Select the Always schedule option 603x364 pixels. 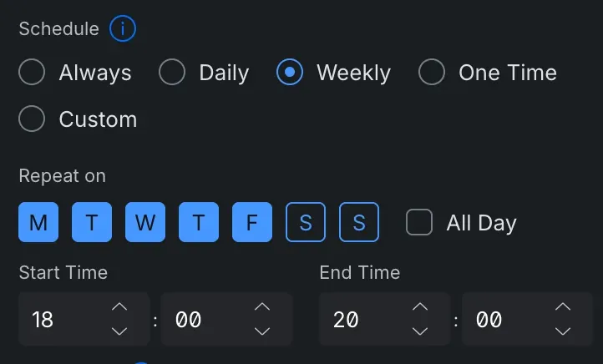[32, 73]
